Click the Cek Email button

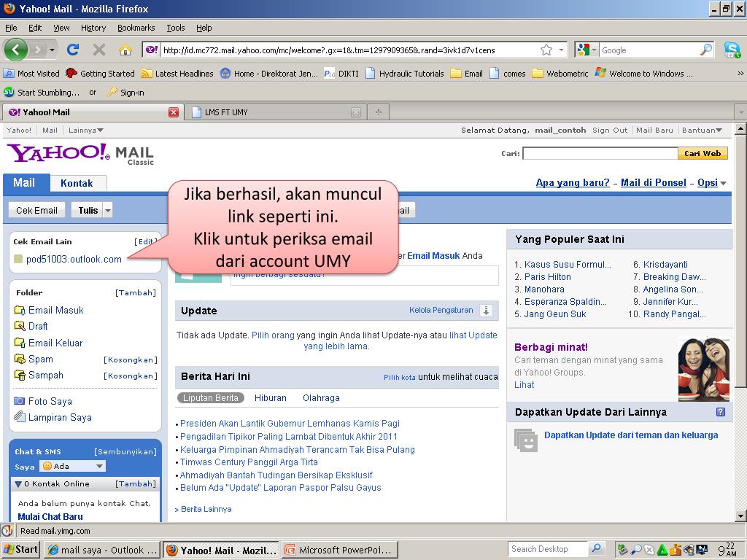point(36,210)
